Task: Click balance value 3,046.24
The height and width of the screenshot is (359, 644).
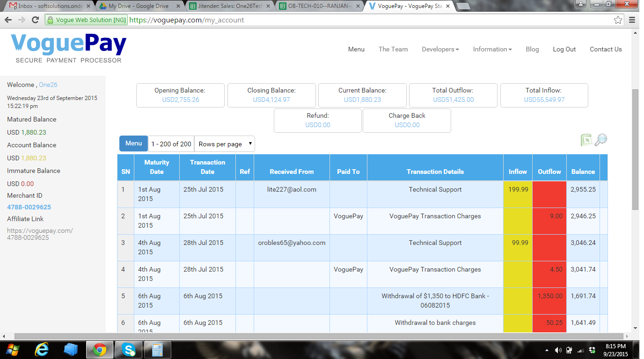Action: coord(583,243)
